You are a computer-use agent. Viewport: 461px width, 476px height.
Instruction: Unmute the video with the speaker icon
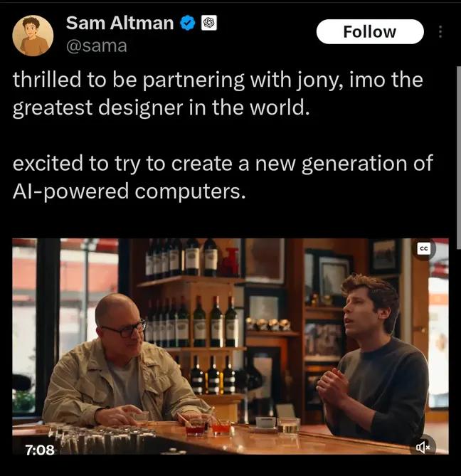(423, 447)
